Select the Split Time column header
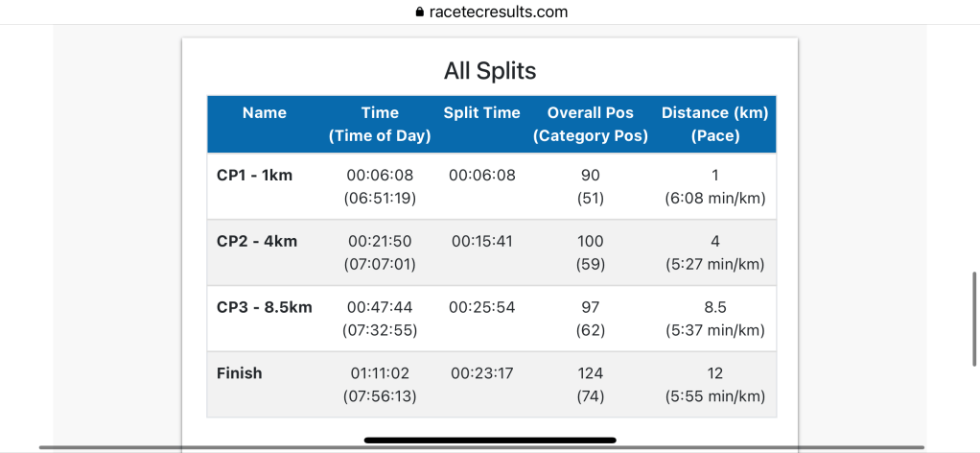The height and width of the screenshot is (453, 980). point(481,113)
